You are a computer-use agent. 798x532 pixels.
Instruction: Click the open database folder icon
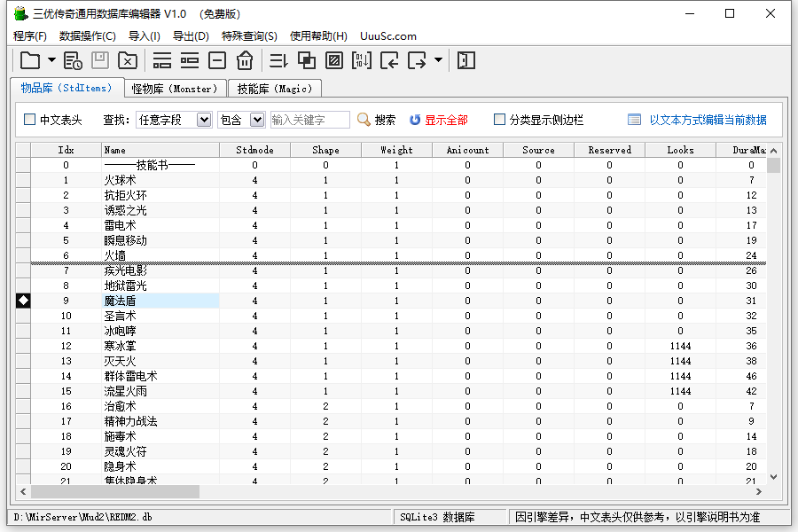[30, 60]
